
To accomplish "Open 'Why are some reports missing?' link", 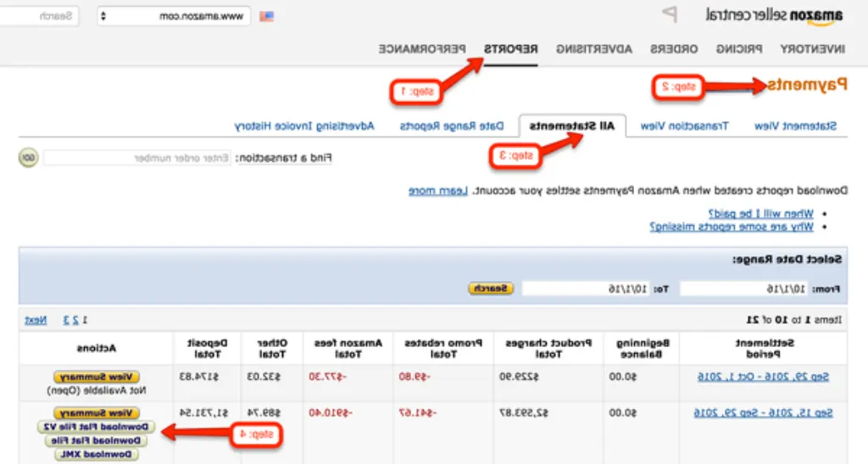I will click(x=732, y=227).
